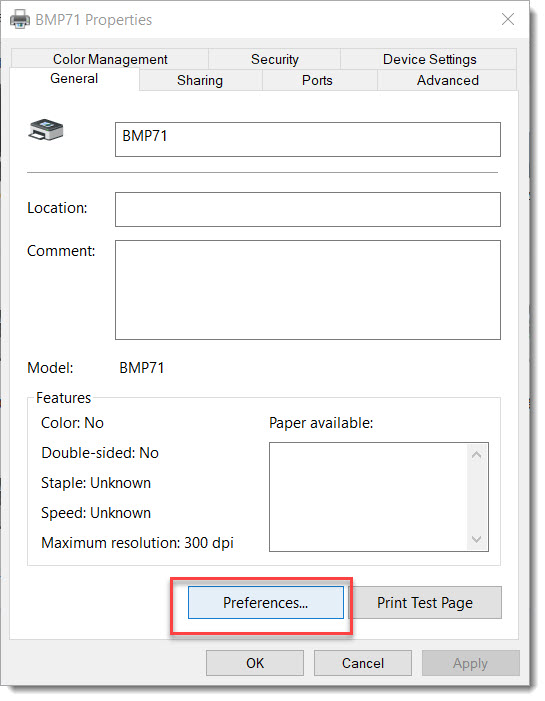The height and width of the screenshot is (701, 545).
Task: Click the Paper available list down arrow
Action: [x=477, y=539]
